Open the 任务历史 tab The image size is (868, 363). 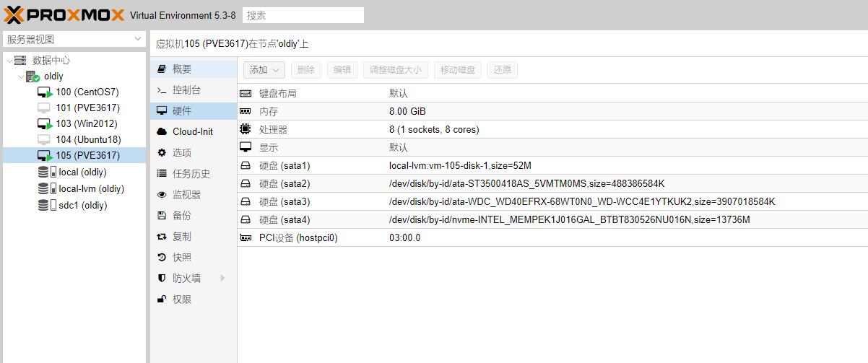[194, 174]
